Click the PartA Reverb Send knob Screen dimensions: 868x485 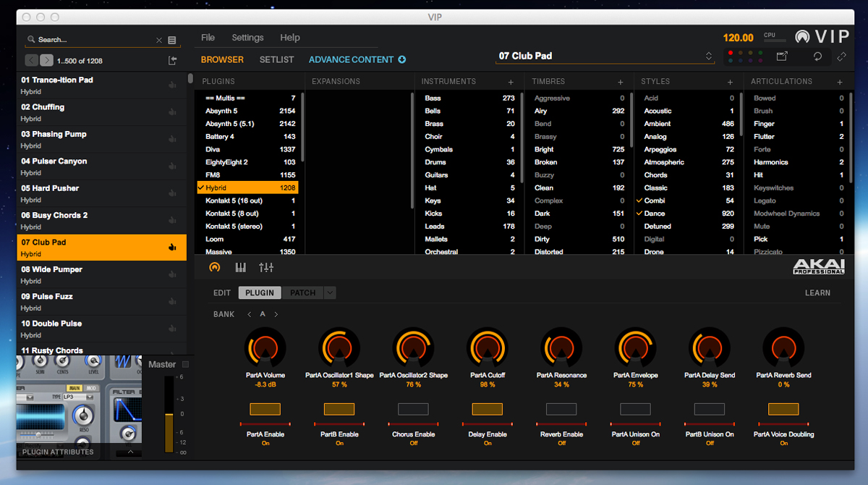(x=783, y=348)
